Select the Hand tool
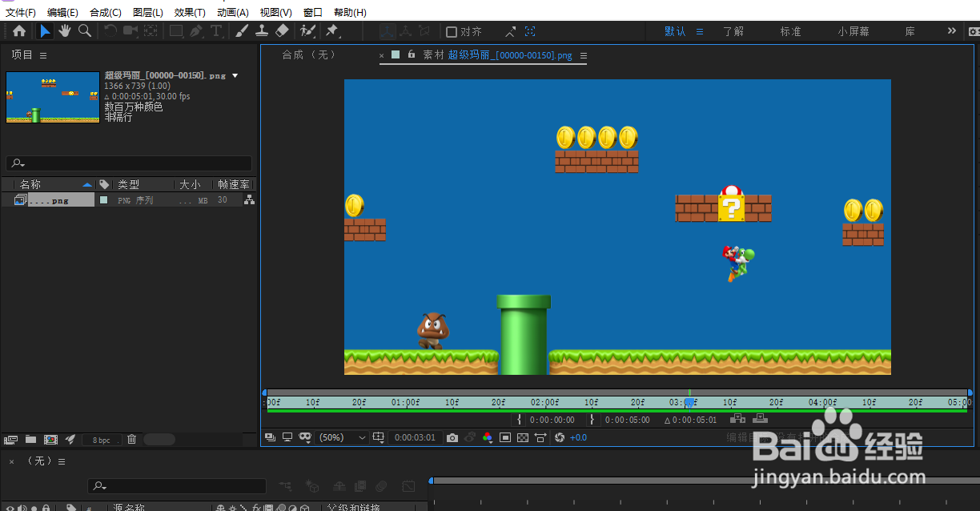The image size is (980, 511). (x=64, y=31)
